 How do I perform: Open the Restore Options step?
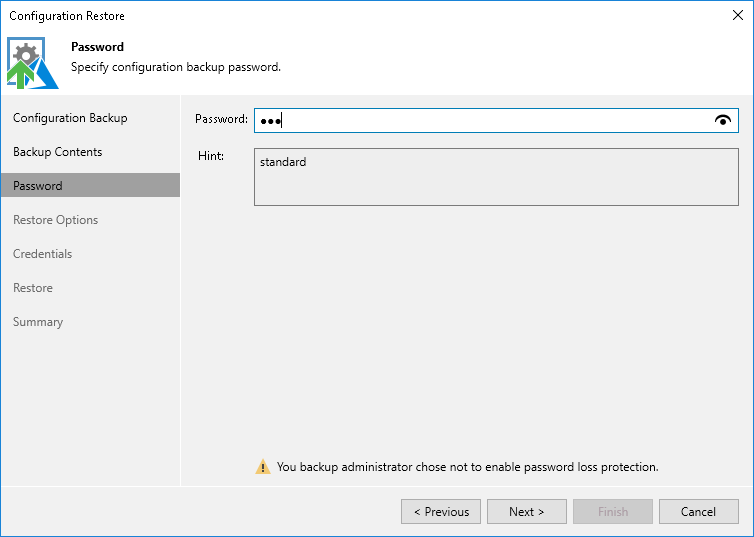point(56,220)
